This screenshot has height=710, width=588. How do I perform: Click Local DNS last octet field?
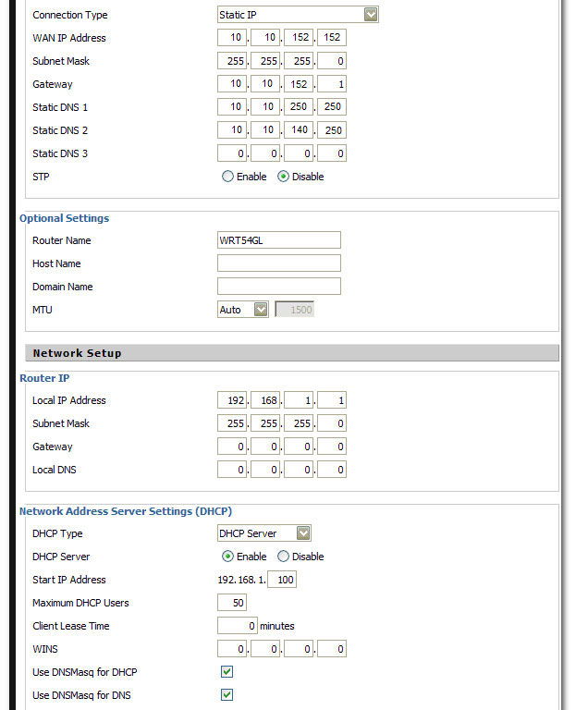[332, 470]
